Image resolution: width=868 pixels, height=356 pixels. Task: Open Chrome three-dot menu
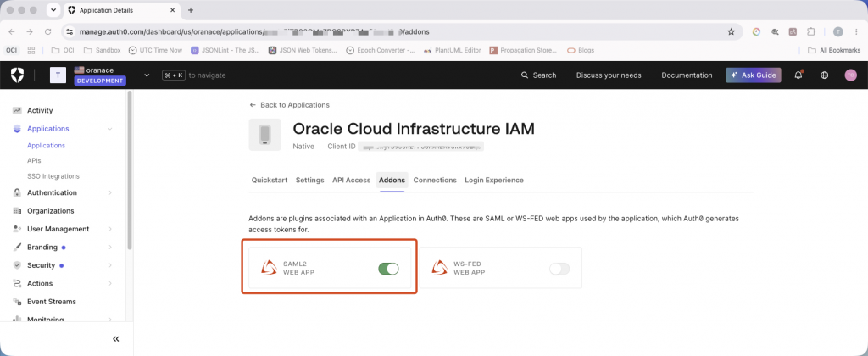pos(856,31)
